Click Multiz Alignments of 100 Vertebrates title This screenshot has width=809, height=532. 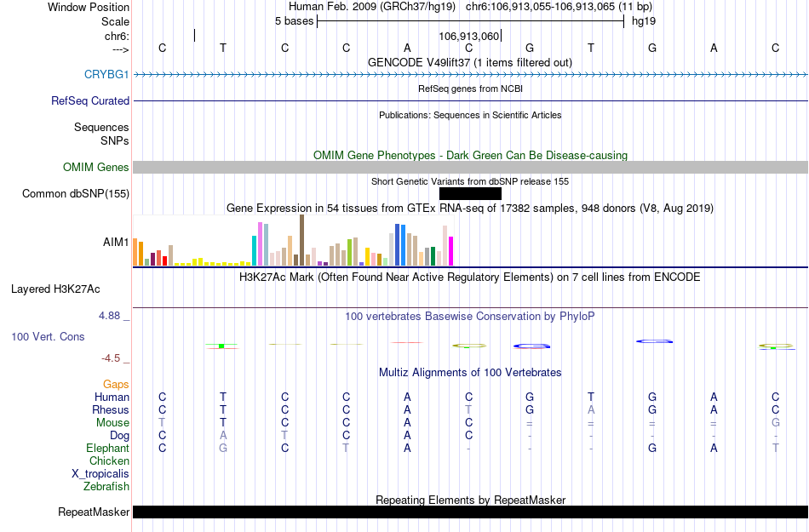(x=470, y=372)
